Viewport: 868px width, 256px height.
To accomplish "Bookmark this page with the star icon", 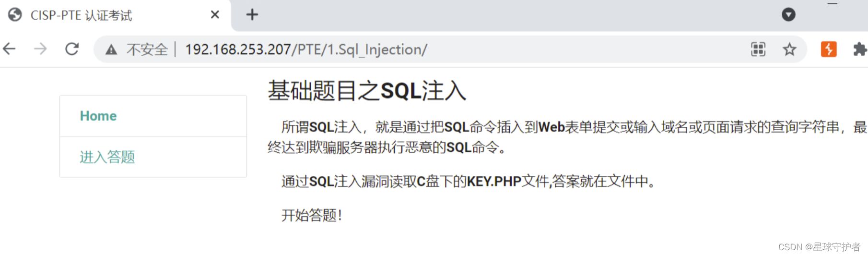I will pos(789,49).
